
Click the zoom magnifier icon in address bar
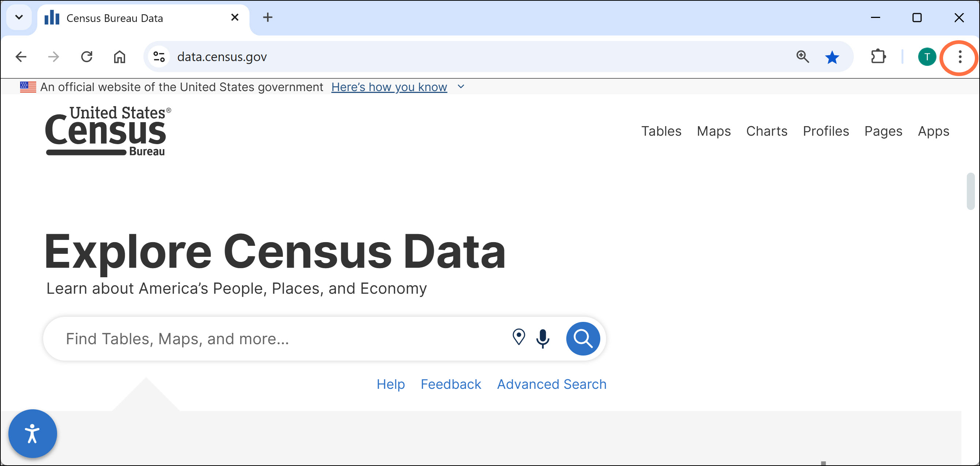pos(802,57)
